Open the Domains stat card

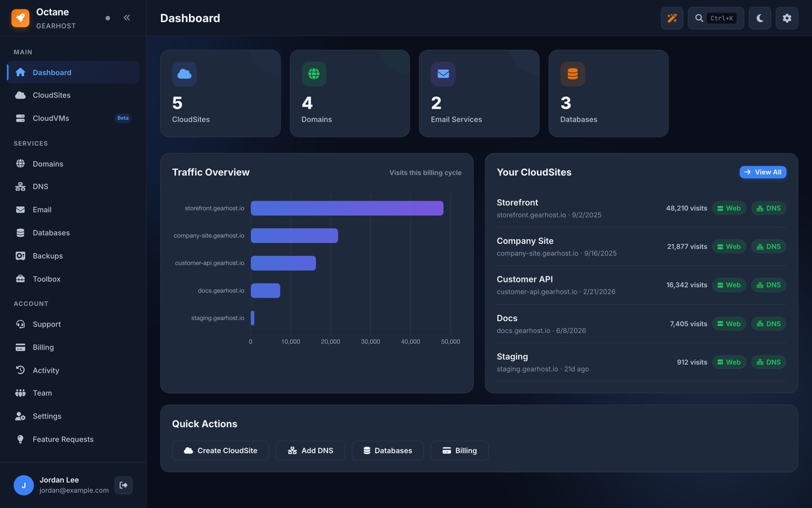[350, 93]
